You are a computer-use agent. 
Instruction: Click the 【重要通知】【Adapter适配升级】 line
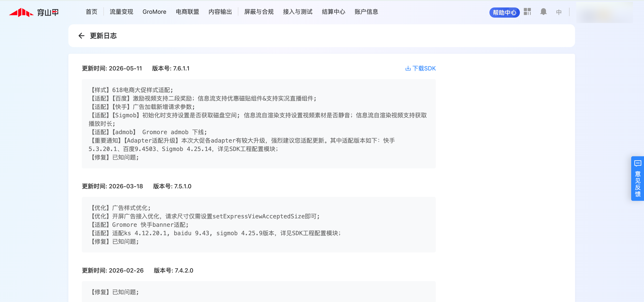[x=242, y=145]
